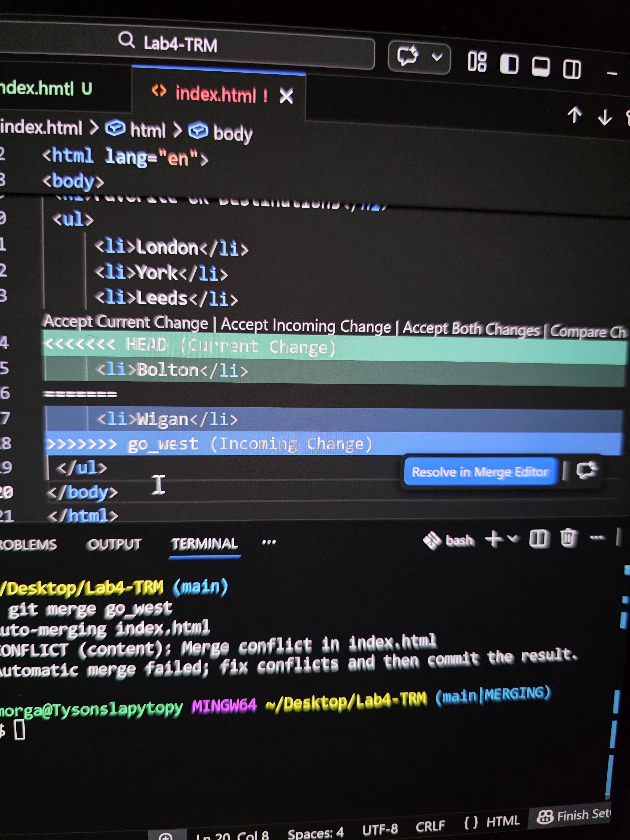
Task: Go to next conflict with down arrow
Action: coord(605,117)
